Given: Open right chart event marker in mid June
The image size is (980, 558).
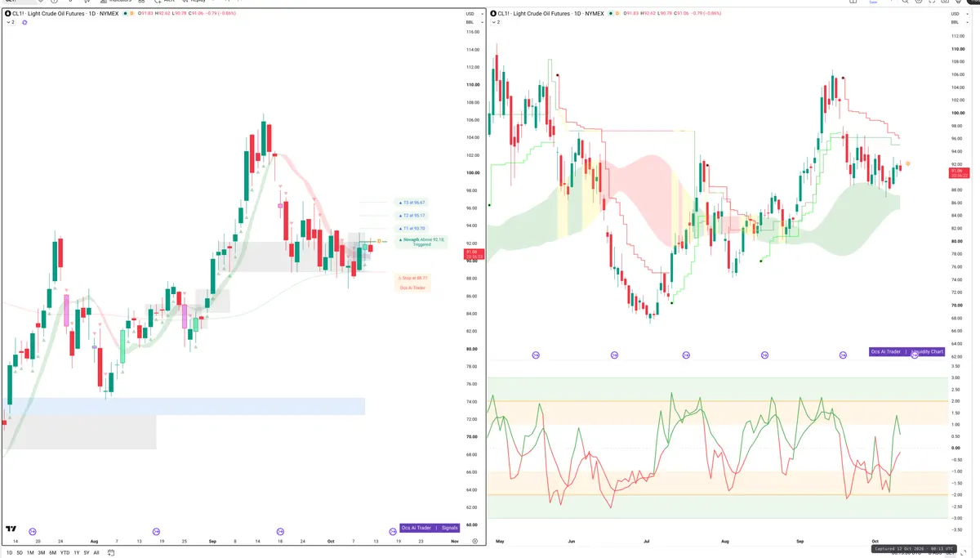Looking at the screenshot, I should point(614,355).
